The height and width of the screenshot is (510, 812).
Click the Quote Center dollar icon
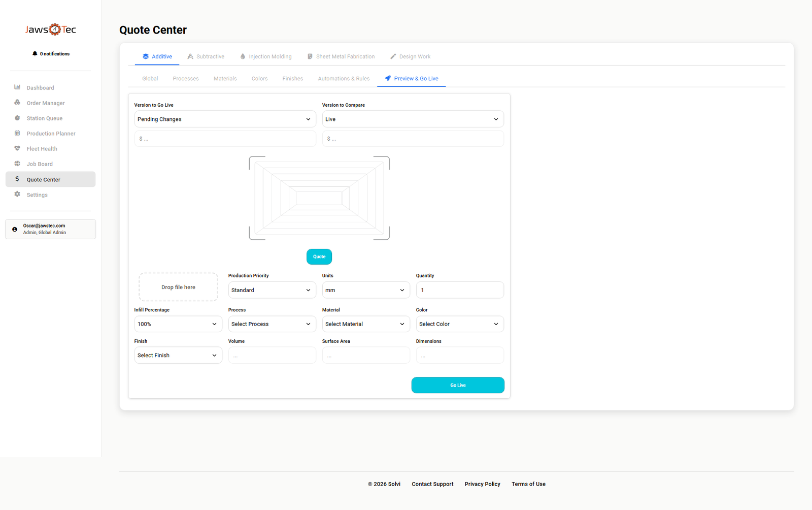pyautogui.click(x=17, y=179)
